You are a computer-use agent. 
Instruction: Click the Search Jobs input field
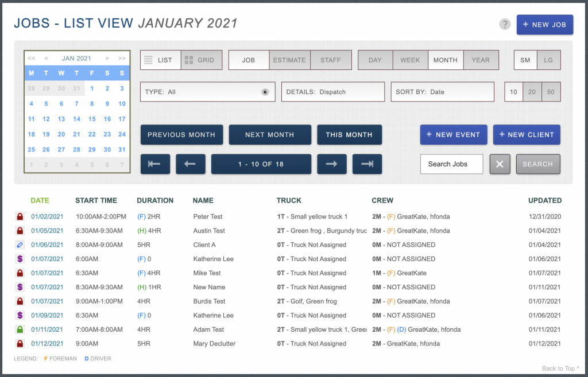click(x=451, y=164)
